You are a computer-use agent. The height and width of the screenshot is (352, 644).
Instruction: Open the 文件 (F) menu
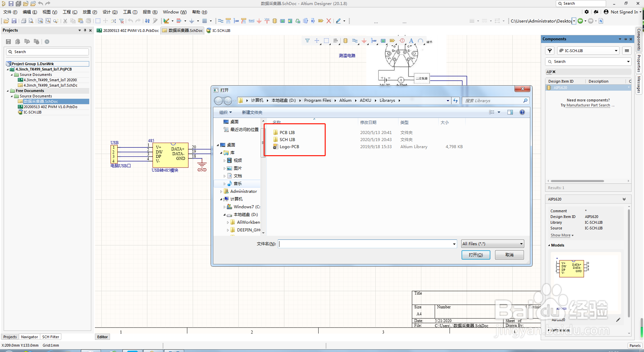10,12
